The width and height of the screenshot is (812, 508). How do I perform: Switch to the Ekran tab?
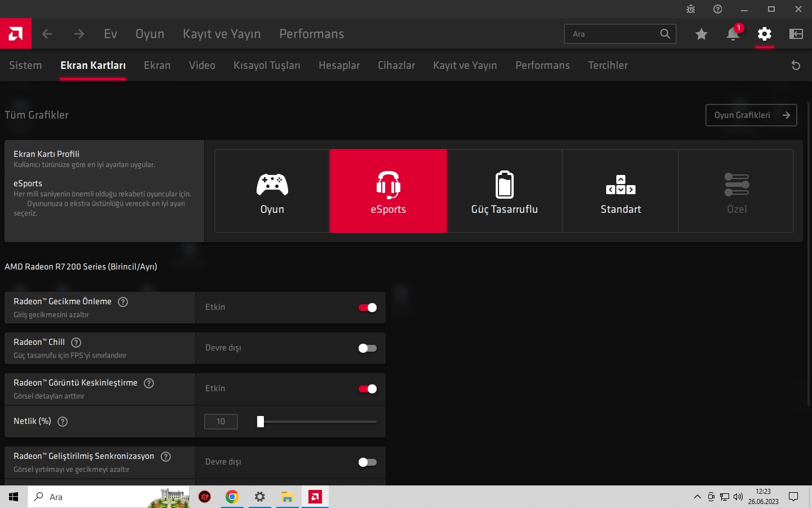(x=157, y=65)
